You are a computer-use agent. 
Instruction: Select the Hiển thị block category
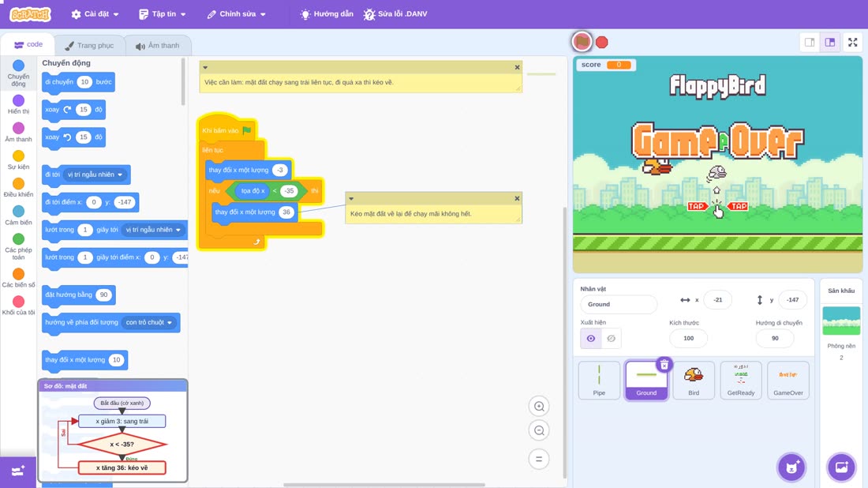18,105
